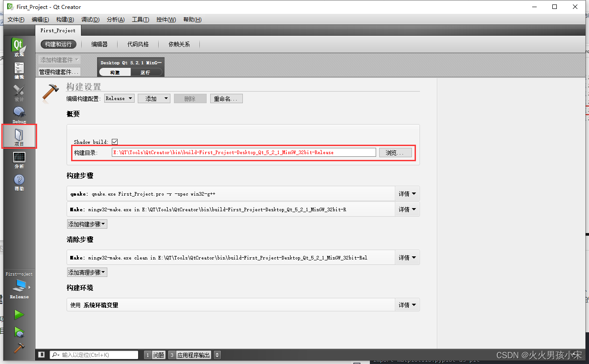Open the Release build configuration dropdown
Image resolution: width=589 pixels, height=364 pixels.
pyautogui.click(x=119, y=98)
